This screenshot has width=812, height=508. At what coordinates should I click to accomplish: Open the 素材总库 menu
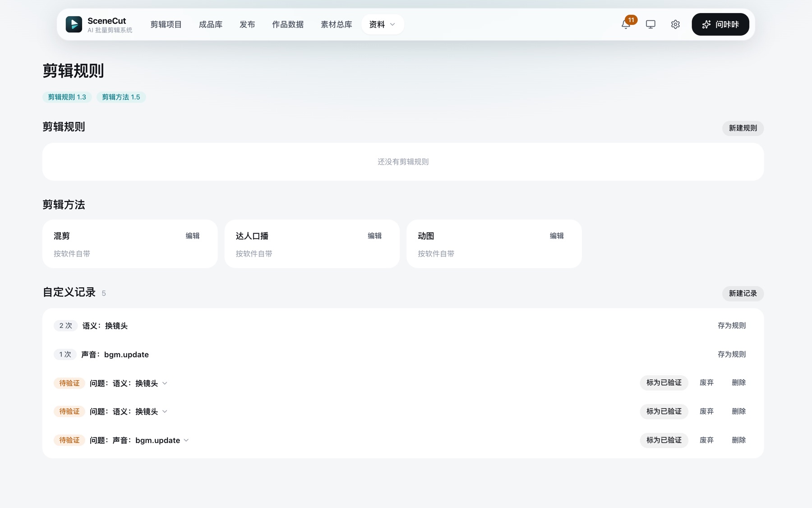coord(336,24)
